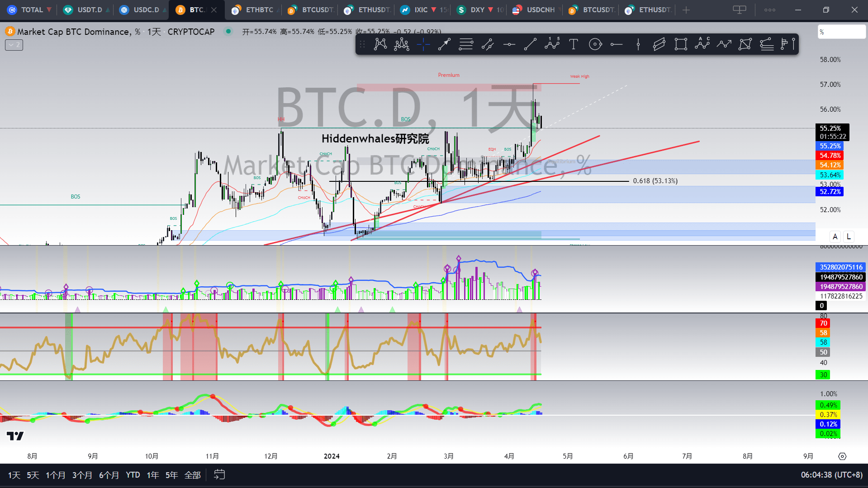Close the active BTC.D tab
This screenshot has width=868, height=488.
(x=214, y=10)
